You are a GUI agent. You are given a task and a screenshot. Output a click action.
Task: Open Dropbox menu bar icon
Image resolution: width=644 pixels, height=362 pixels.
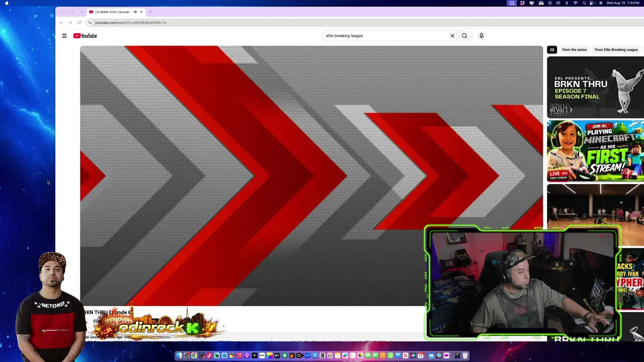pos(522,3)
